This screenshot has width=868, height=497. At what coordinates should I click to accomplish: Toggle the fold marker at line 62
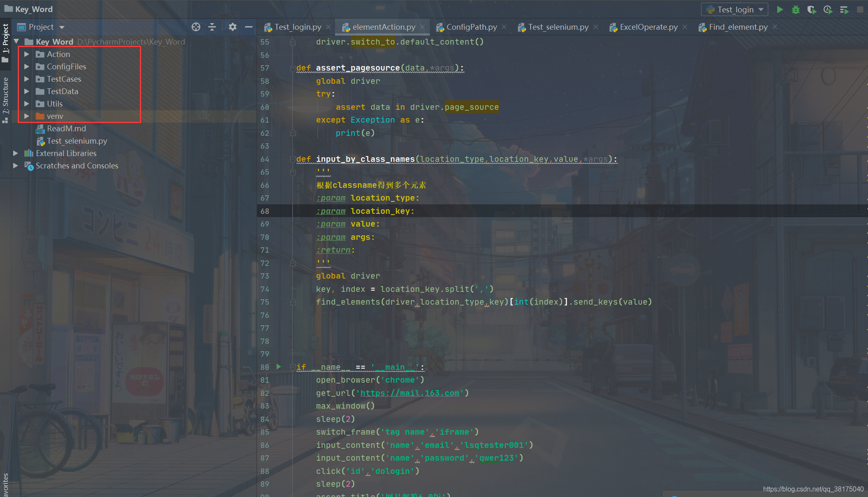(x=292, y=133)
